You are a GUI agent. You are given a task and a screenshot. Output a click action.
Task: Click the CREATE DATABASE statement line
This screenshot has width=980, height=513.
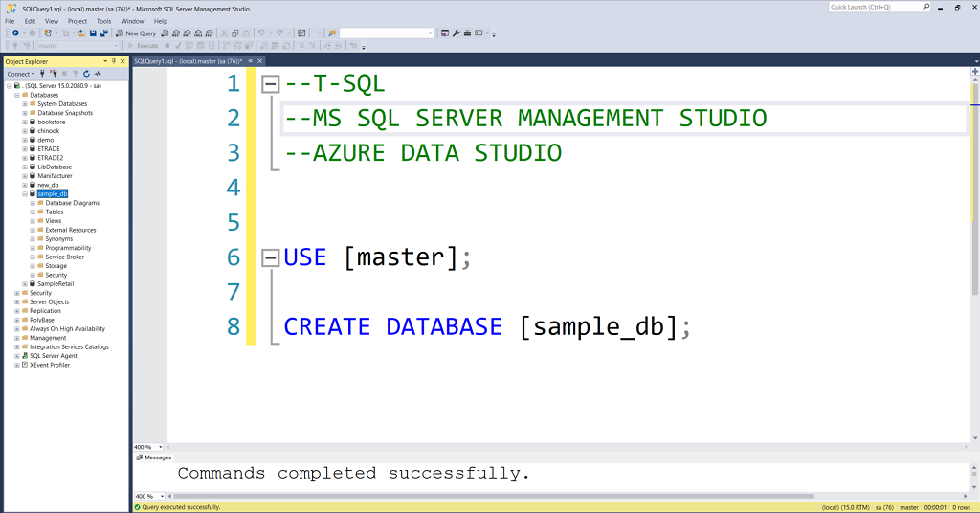(487, 326)
